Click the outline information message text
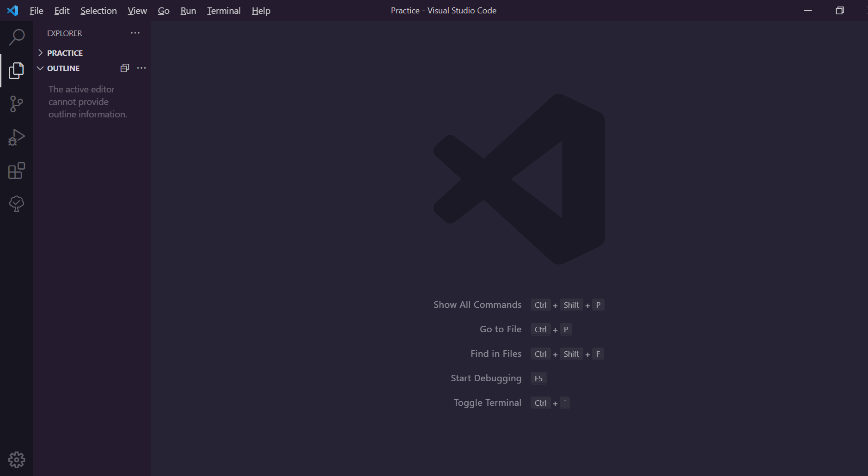The image size is (868, 476). click(88, 102)
